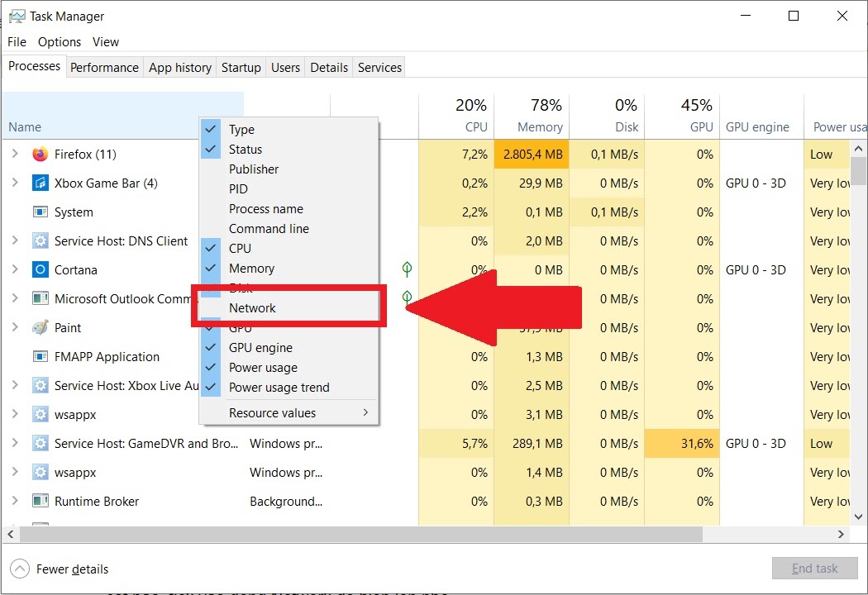Click the green leaf suspended icon for Cortana
This screenshot has height=595, width=868.
407,269
